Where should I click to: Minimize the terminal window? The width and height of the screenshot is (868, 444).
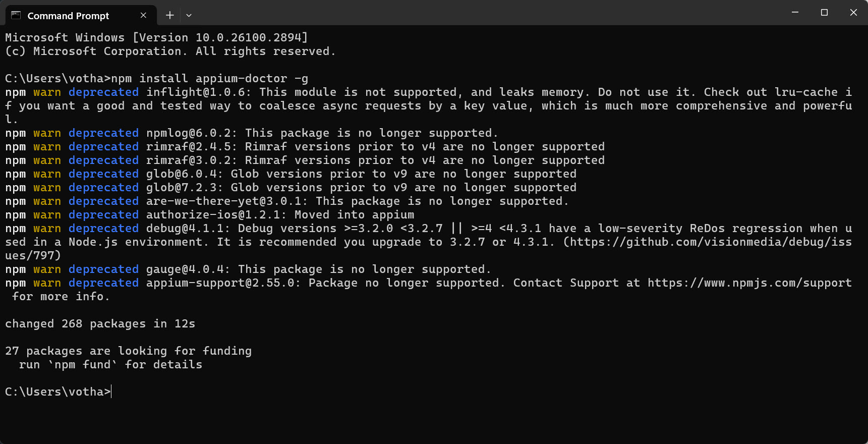click(795, 12)
